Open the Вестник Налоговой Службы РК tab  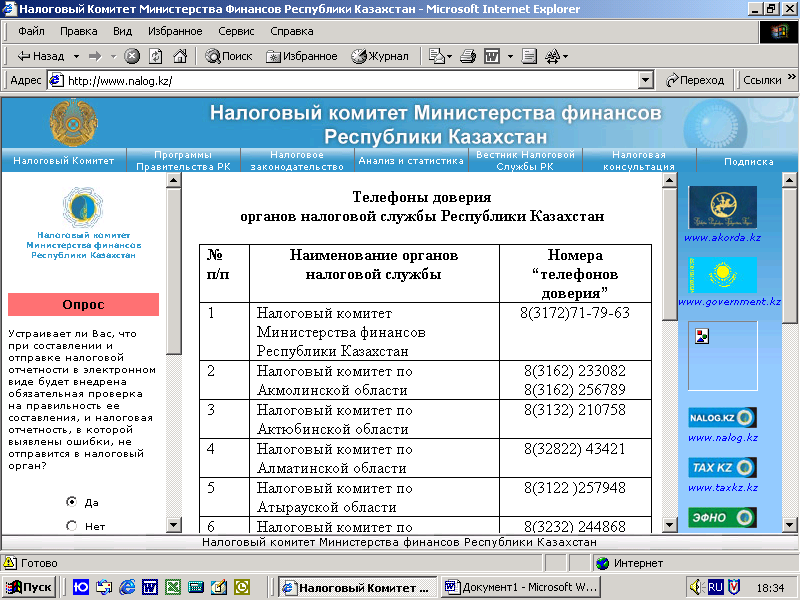[x=525, y=161]
